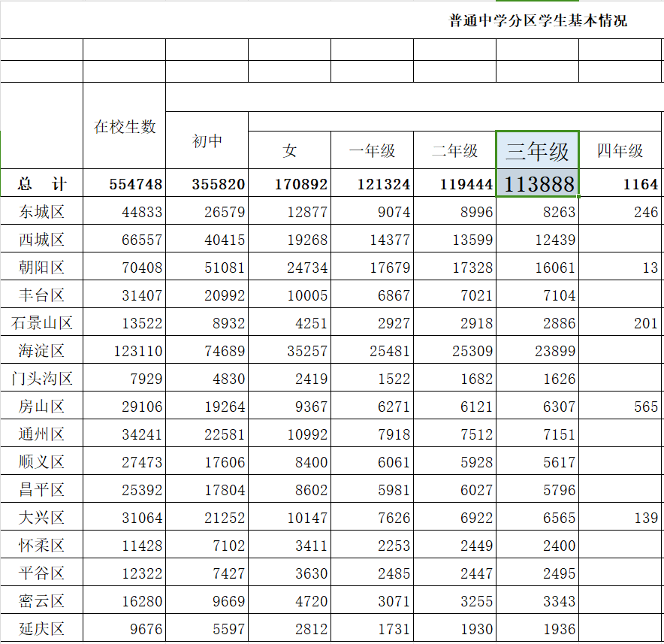The width and height of the screenshot is (664, 644).
Task: Select the 总计 row label cell
Action: click(41, 183)
